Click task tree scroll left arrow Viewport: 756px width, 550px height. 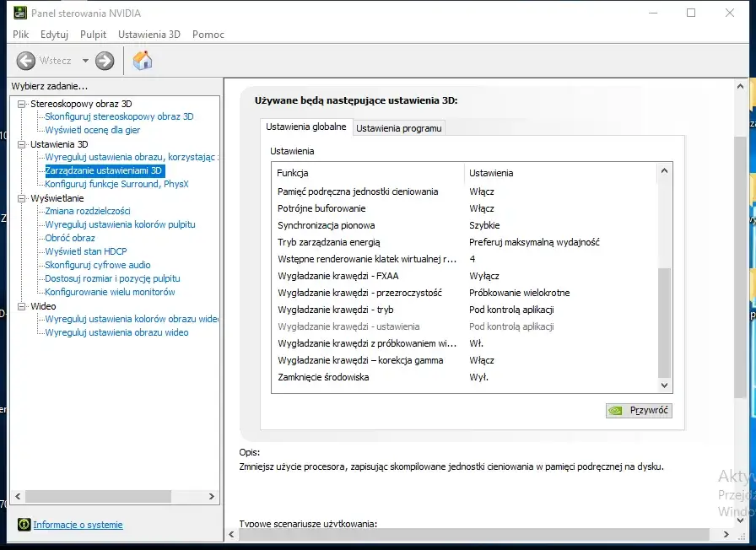click(x=18, y=496)
